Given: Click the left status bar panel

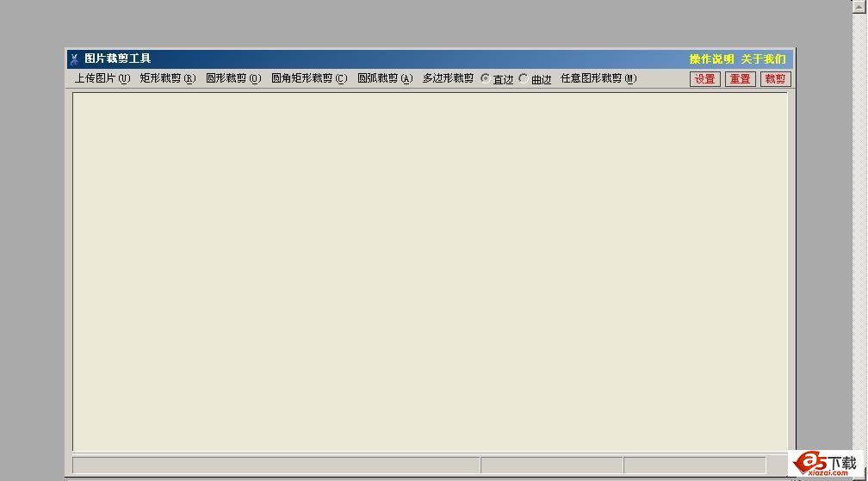Looking at the screenshot, I should 276,466.
